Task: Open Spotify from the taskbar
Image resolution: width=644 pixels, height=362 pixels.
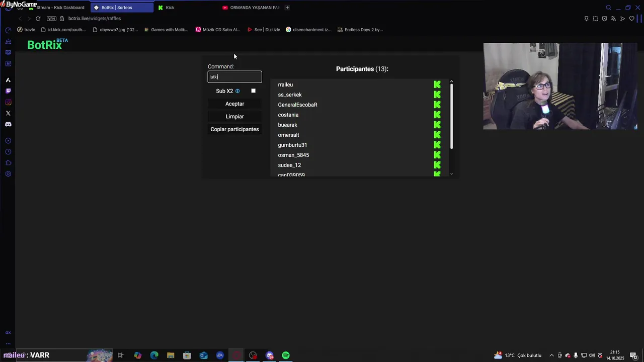Action: [286, 355]
